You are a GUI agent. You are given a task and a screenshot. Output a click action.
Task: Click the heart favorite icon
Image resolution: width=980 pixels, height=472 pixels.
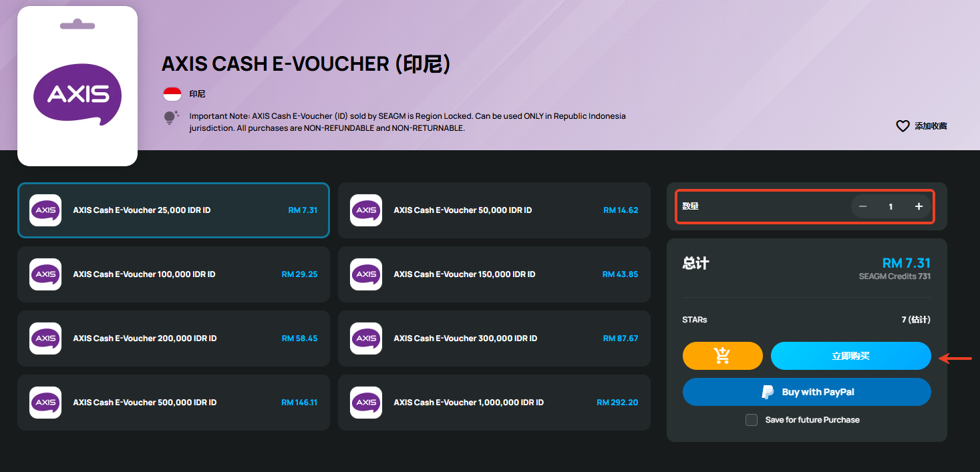click(903, 126)
